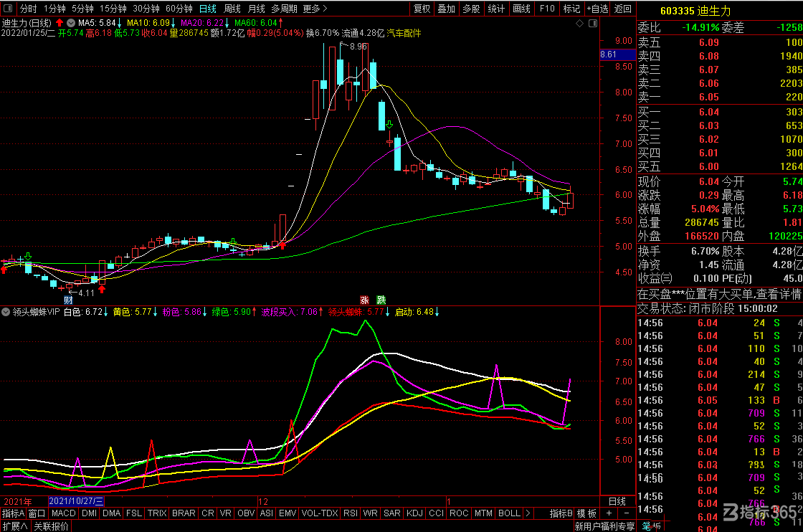
Task: Click the 标记 mark button
Action: coord(571,9)
